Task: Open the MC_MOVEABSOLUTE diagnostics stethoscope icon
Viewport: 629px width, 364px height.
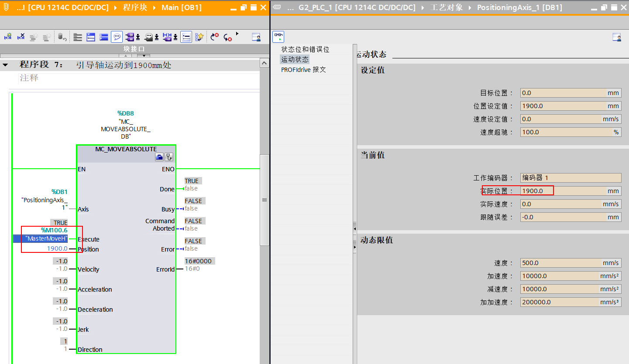Action: (169, 157)
